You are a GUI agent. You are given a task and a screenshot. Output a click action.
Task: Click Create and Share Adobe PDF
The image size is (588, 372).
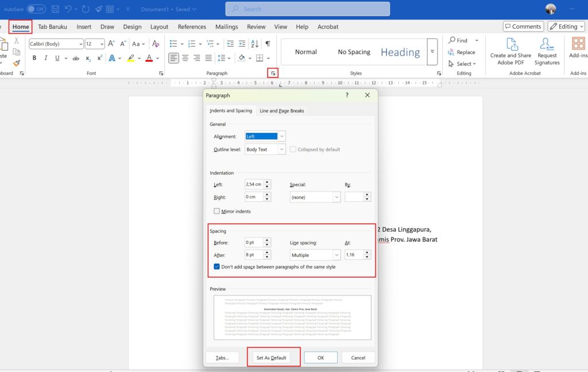click(510, 51)
